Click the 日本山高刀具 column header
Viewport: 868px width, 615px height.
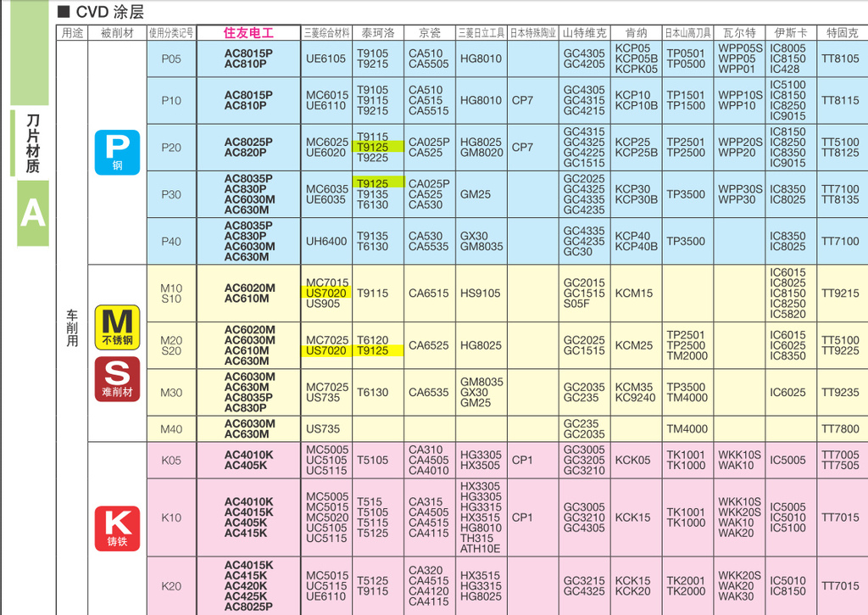click(x=687, y=33)
